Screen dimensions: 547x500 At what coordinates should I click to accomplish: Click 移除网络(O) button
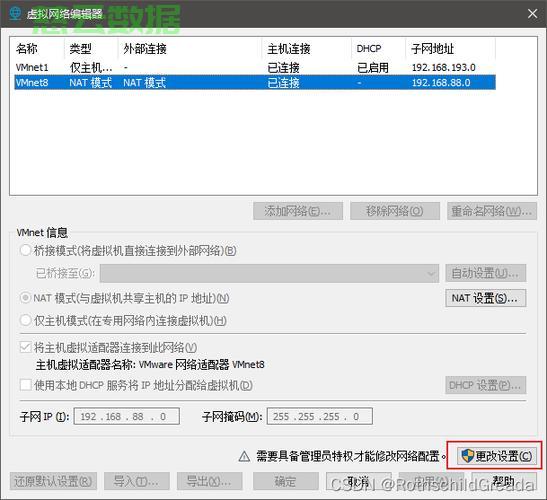[395, 211]
